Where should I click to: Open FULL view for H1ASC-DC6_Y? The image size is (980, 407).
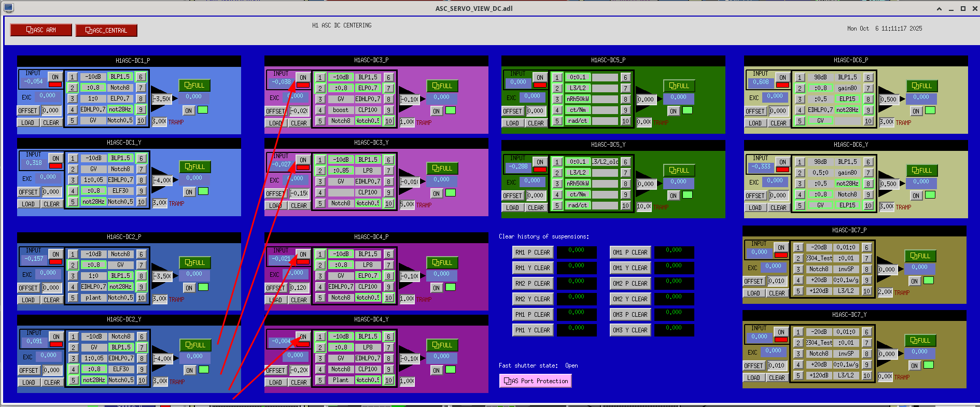click(x=921, y=171)
